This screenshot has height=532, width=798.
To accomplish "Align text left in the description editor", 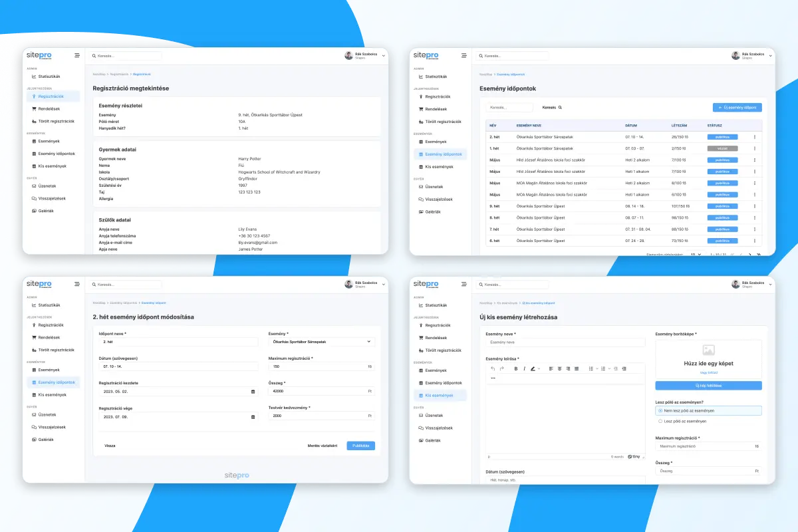I will [551, 368].
